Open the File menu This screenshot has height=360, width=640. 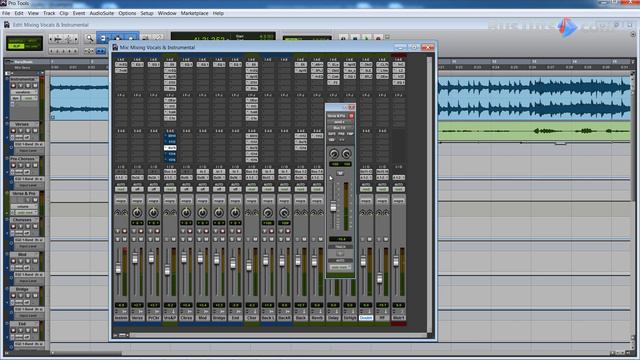pyautogui.click(x=6, y=13)
